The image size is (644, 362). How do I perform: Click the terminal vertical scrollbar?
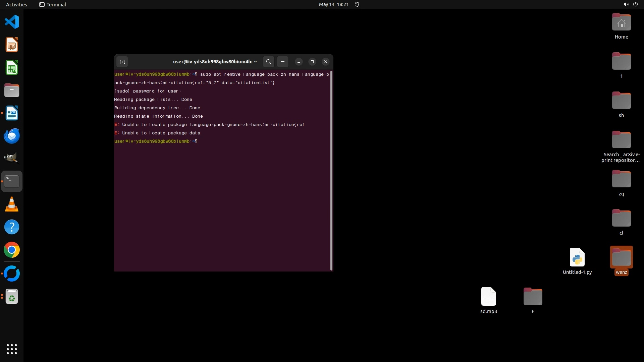[x=331, y=170]
